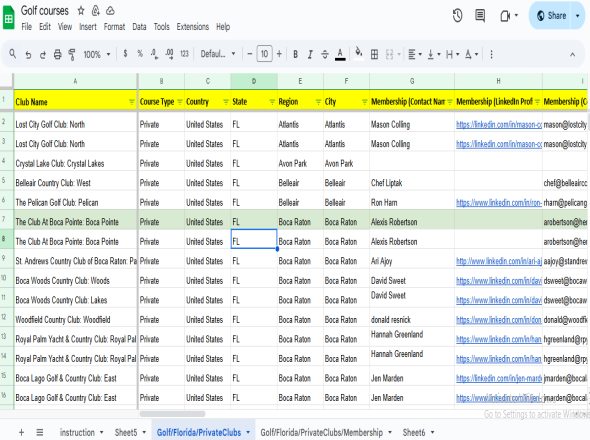Add a new sheet with plus
This screenshot has height=440, width=590.
click(x=21, y=432)
